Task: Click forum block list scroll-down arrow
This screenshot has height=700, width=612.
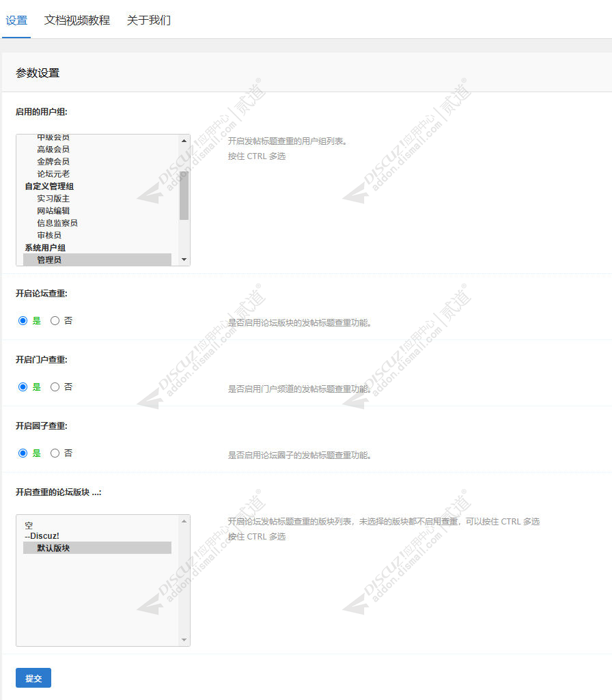Action: (184, 640)
